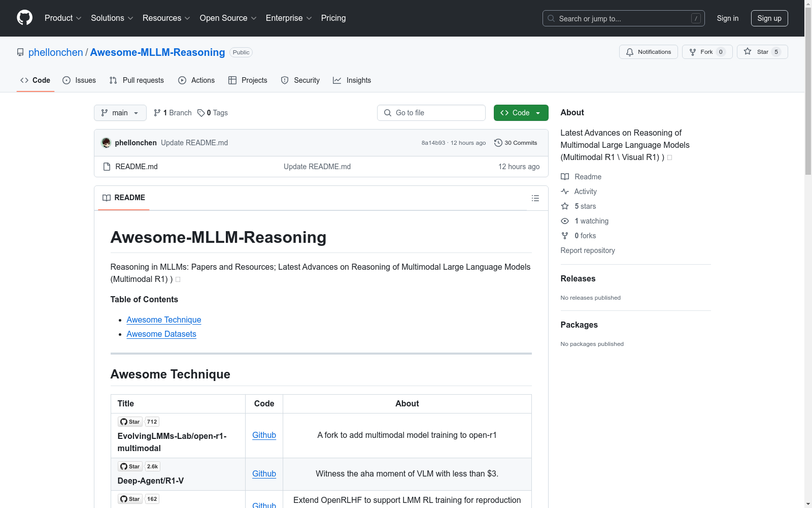Open commit hash 8a14b93
The height and width of the screenshot is (508, 812).
[x=433, y=143]
